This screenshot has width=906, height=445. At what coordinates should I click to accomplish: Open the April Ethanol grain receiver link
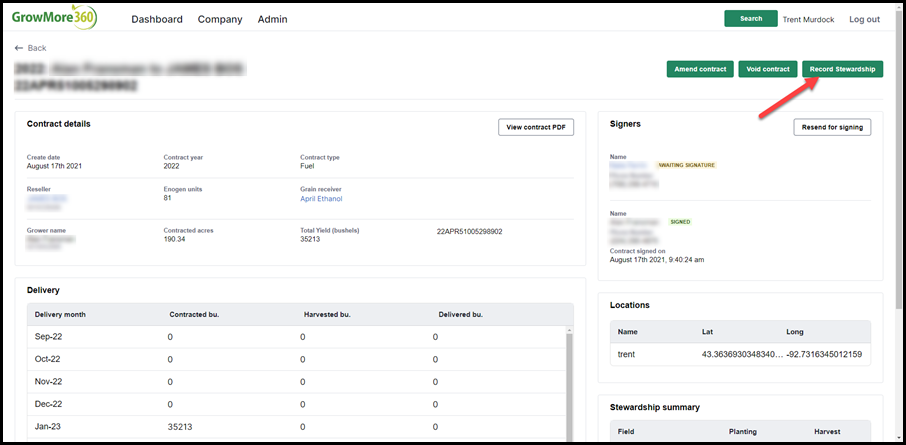pyautogui.click(x=321, y=198)
